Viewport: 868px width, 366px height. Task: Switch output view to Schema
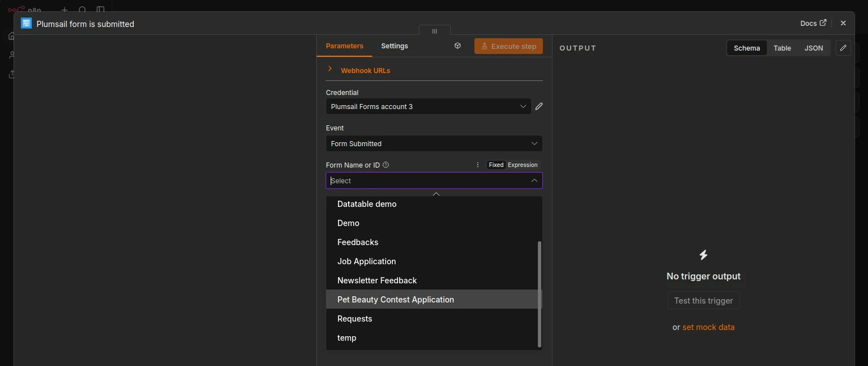(x=747, y=48)
